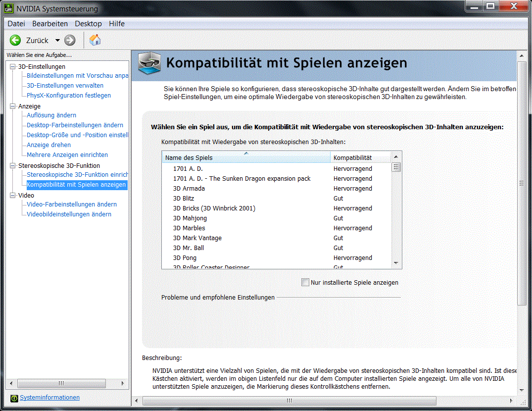Viewport: 532px width, 411px height.
Task: Select the 3D Mark Vantage row
Action: click(x=277, y=238)
